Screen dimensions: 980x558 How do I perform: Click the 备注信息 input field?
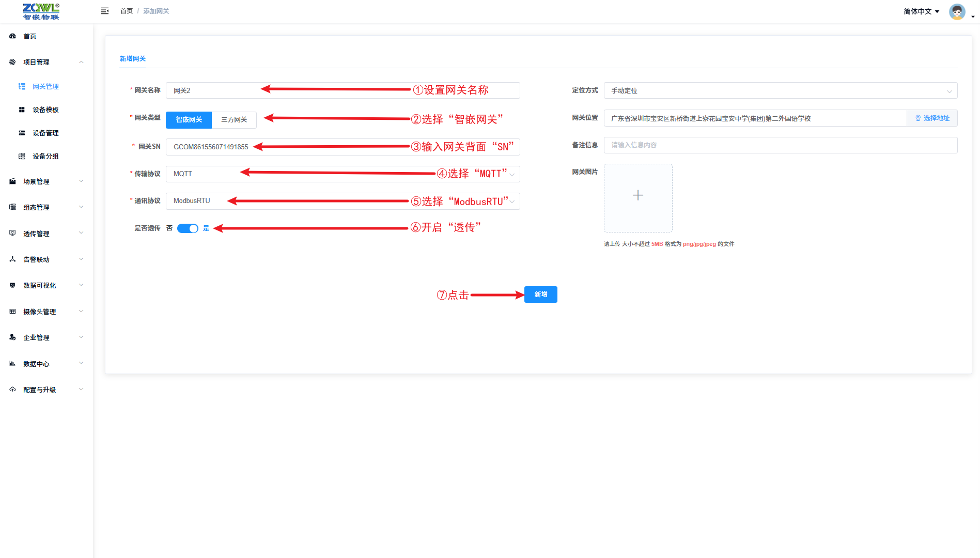pos(780,145)
